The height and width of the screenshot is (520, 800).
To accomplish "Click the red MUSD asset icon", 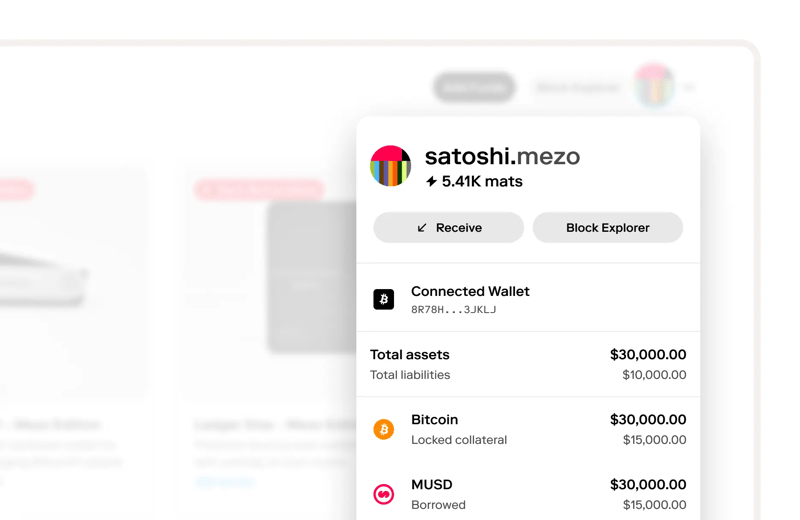I will pyautogui.click(x=384, y=494).
